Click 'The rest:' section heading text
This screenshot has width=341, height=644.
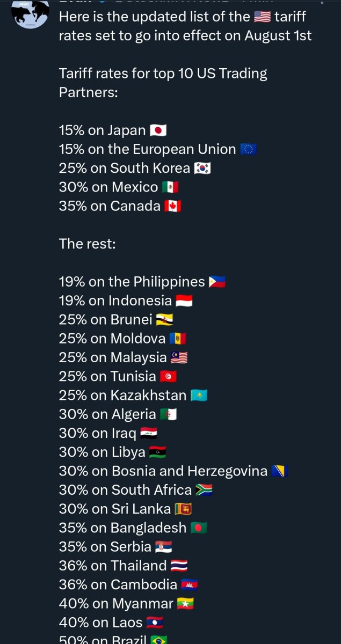pyautogui.click(x=87, y=244)
